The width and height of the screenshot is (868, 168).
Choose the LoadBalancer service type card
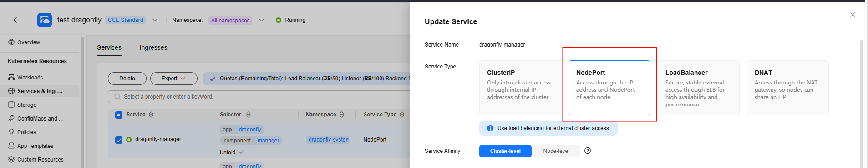tap(698, 88)
